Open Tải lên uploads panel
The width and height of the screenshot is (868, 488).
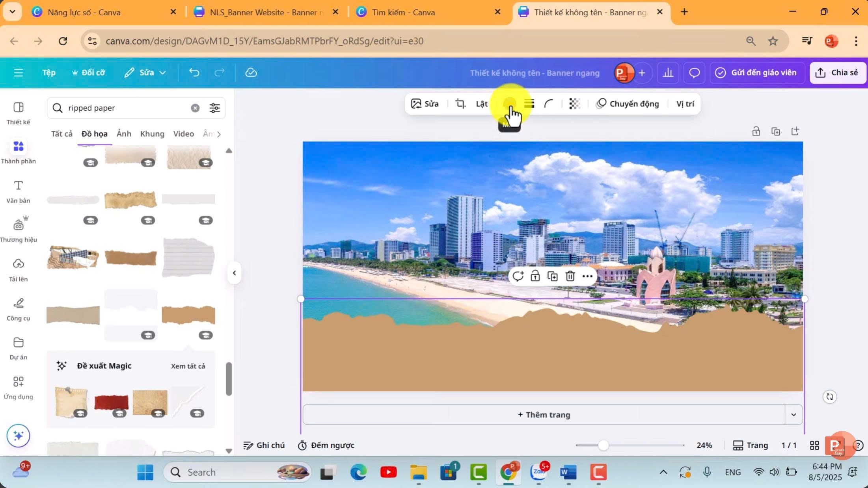18,270
